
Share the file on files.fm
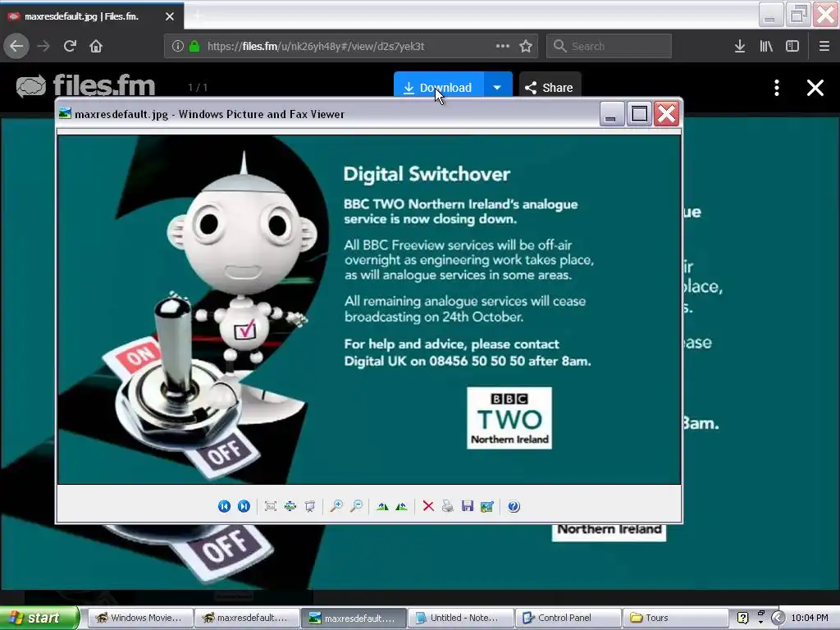point(550,85)
